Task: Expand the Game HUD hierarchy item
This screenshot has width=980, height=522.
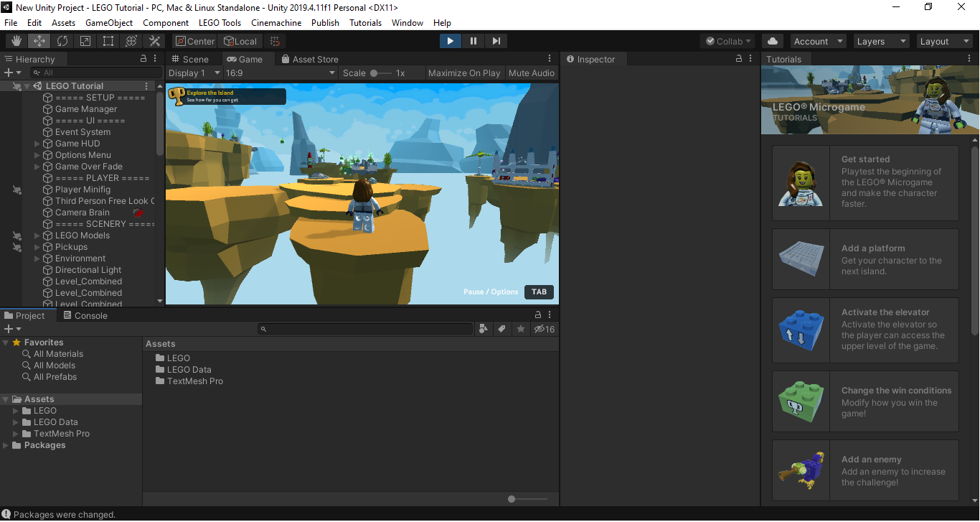Action: point(36,143)
